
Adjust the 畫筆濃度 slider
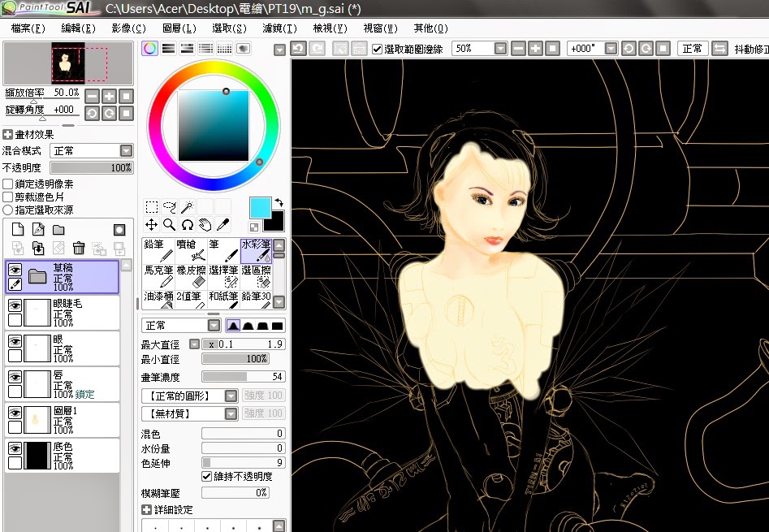pos(244,377)
